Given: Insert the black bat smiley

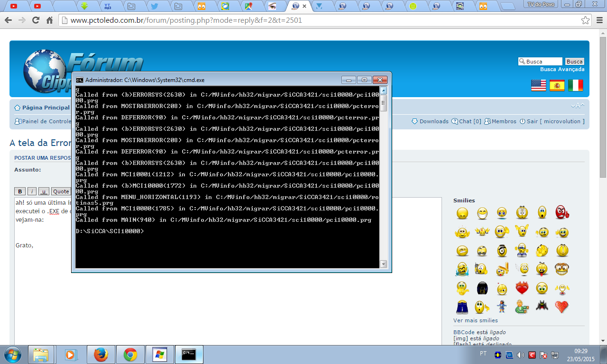Looking at the screenshot, I should [542, 306].
